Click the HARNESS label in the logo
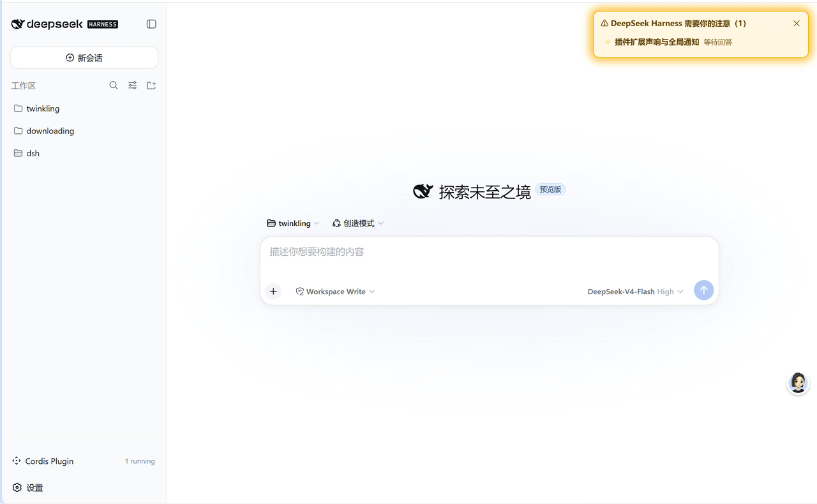The height and width of the screenshot is (504, 817). click(x=103, y=24)
